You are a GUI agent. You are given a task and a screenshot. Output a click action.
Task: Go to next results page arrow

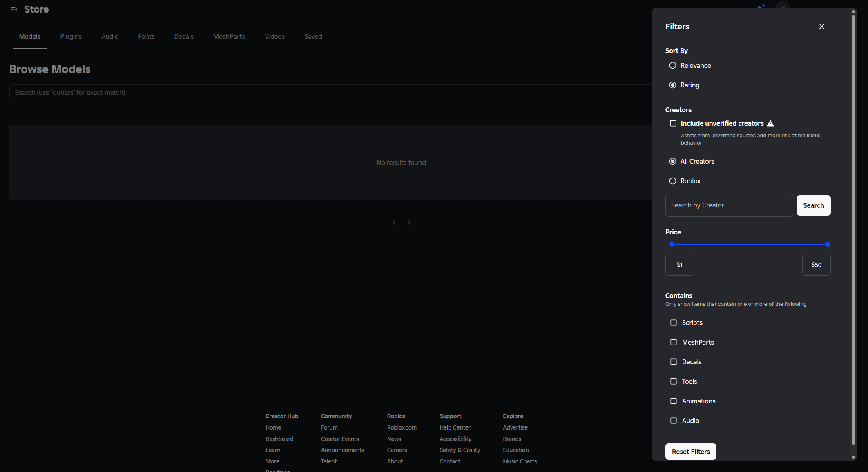click(409, 223)
